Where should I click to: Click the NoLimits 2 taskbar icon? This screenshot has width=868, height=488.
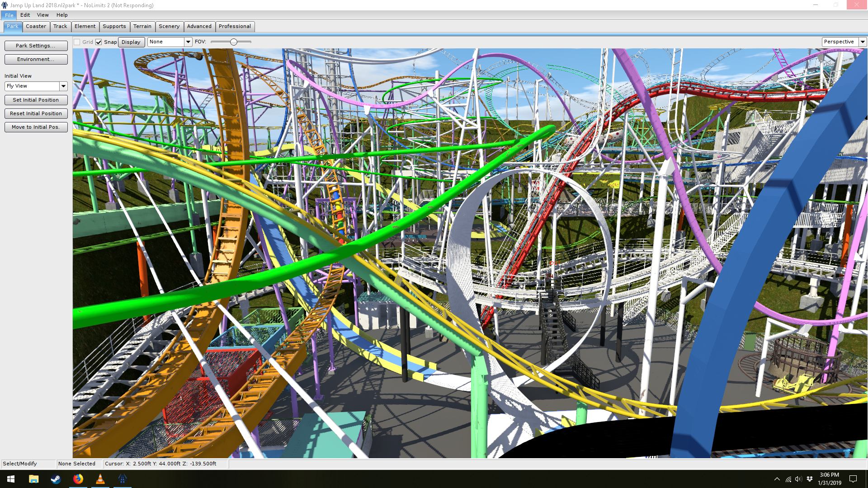[123, 479]
